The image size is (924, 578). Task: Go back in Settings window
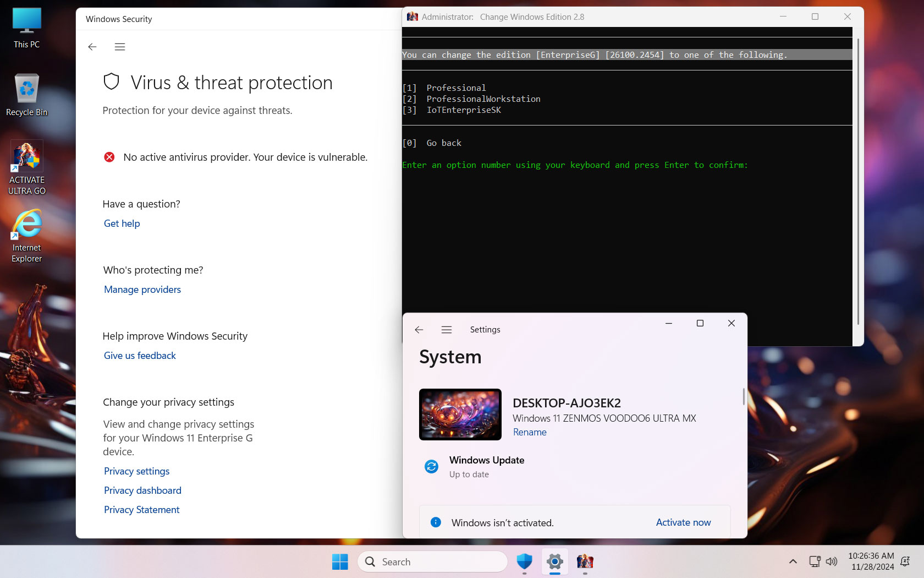click(x=419, y=330)
